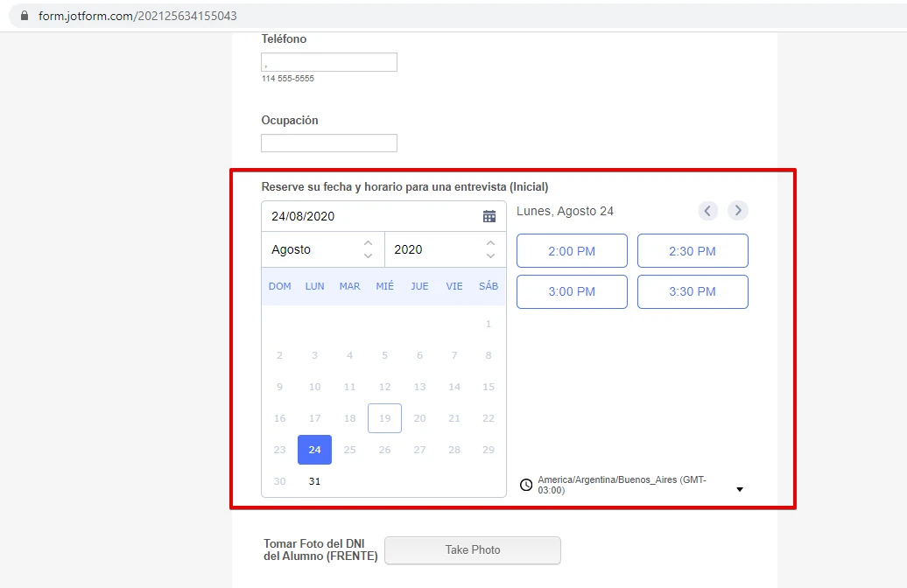Open the calendar icon in the date field
The width and height of the screenshot is (907, 588).
pos(489,215)
